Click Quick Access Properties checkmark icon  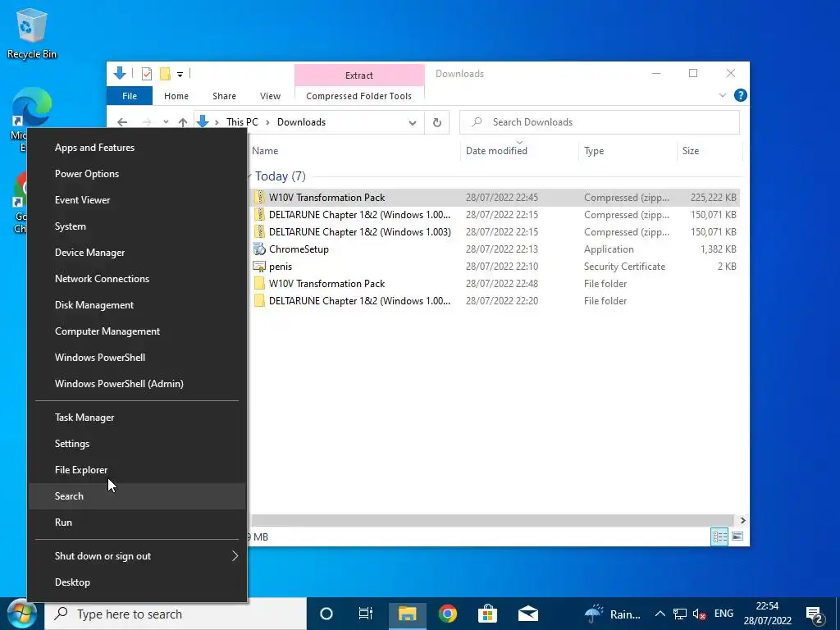click(x=146, y=74)
